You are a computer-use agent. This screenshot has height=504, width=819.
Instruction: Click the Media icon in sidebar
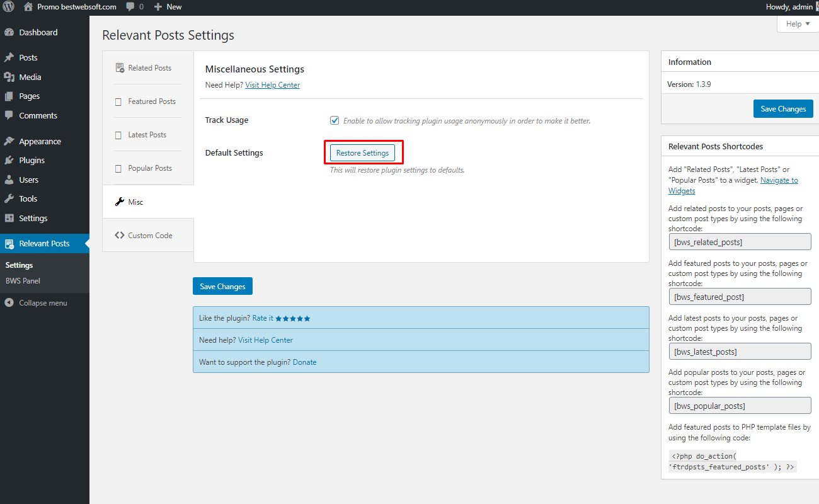point(9,77)
